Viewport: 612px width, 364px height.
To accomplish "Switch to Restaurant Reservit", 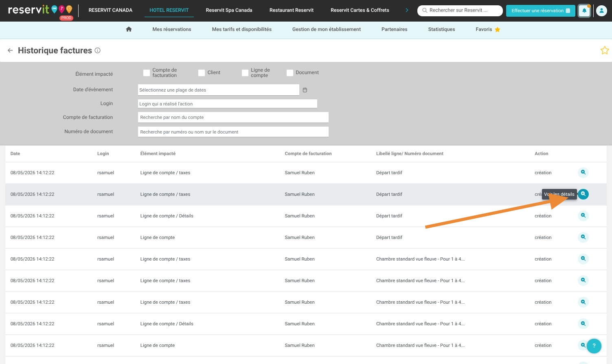I will [292, 10].
